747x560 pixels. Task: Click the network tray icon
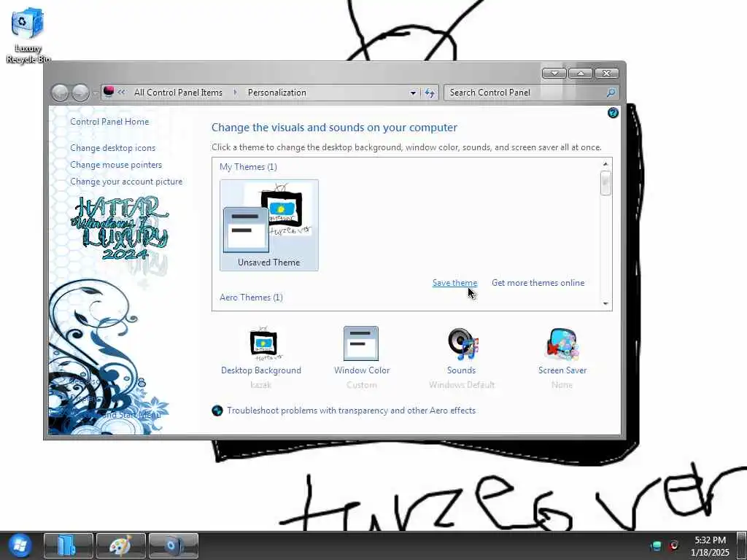(x=657, y=545)
